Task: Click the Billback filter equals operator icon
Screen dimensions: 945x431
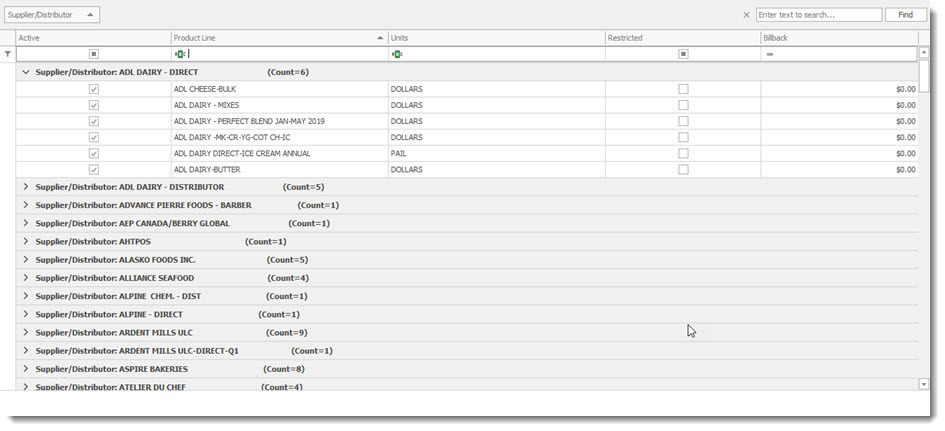Action: [770, 54]
